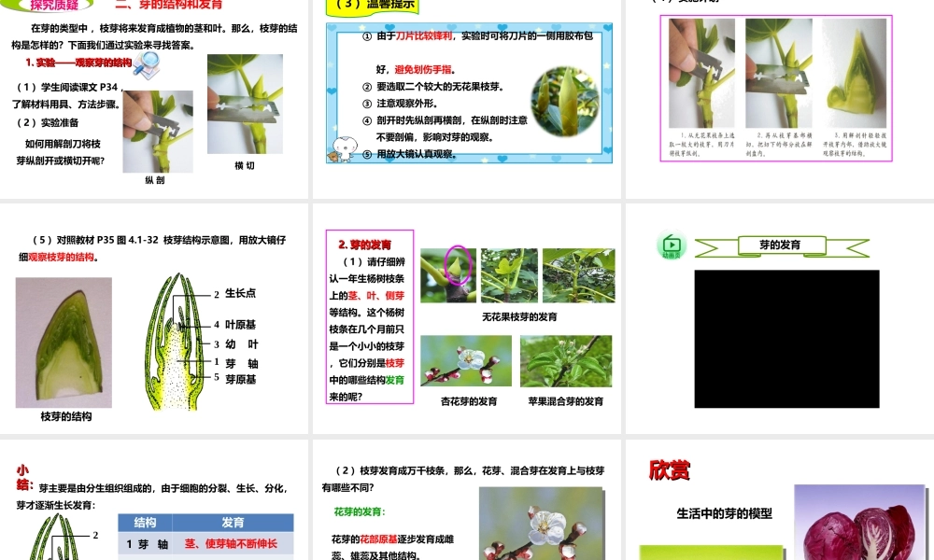Select the round bud photo in 温馨提示 slide
934x560 pixels.
click(565, 102)
